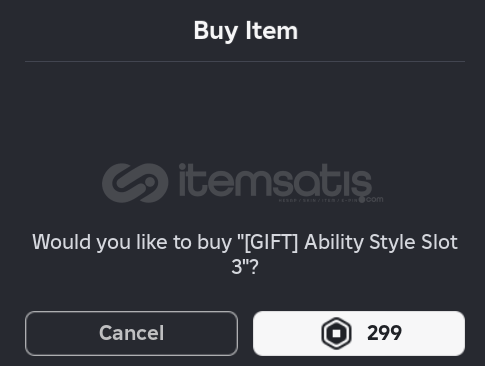The image size is (485, 366).
Task: Click the "Would you like to buy" prompt
Action: (x=132, y=242)
